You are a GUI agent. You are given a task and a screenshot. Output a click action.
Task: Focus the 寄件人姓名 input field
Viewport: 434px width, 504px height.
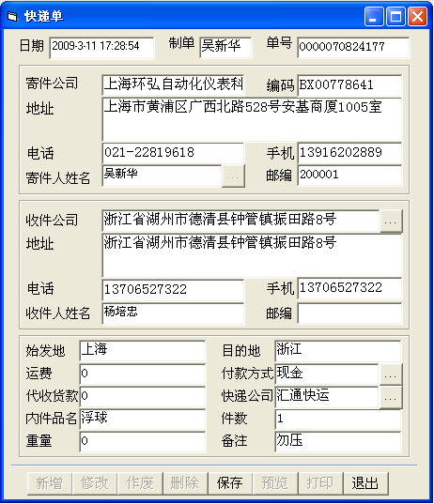tap(162, 176)
